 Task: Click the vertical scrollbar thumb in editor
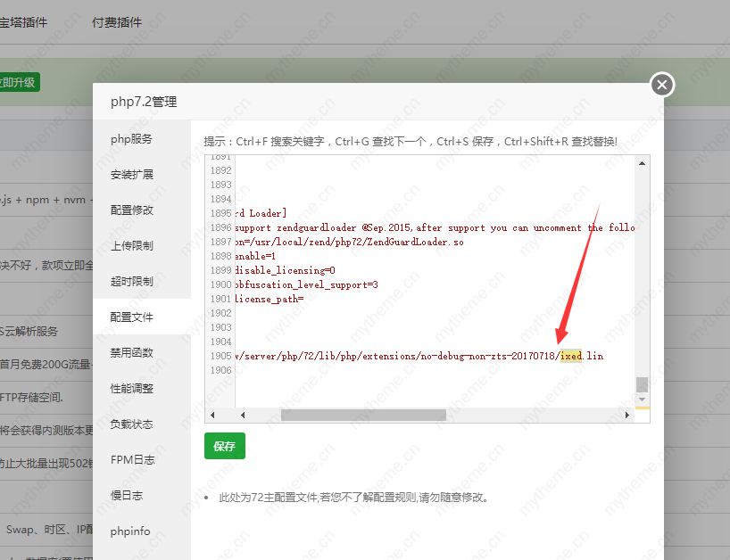coord(641,384)
